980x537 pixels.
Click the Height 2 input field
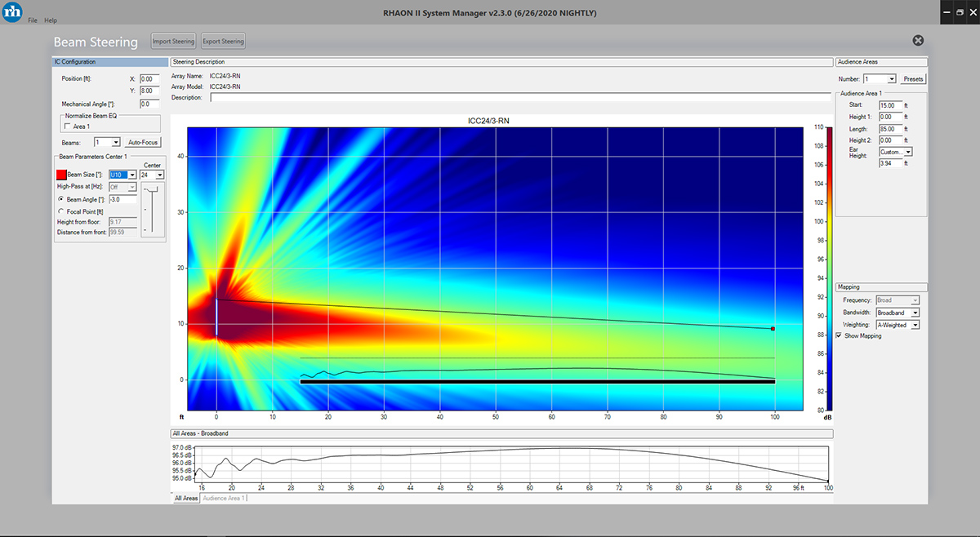click(890, 140)
